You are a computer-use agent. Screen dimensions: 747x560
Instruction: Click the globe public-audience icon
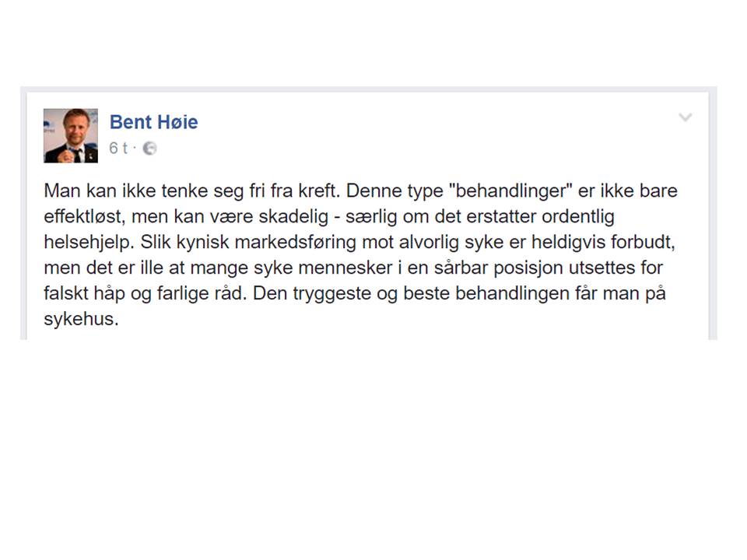click(x=150, y=149)
